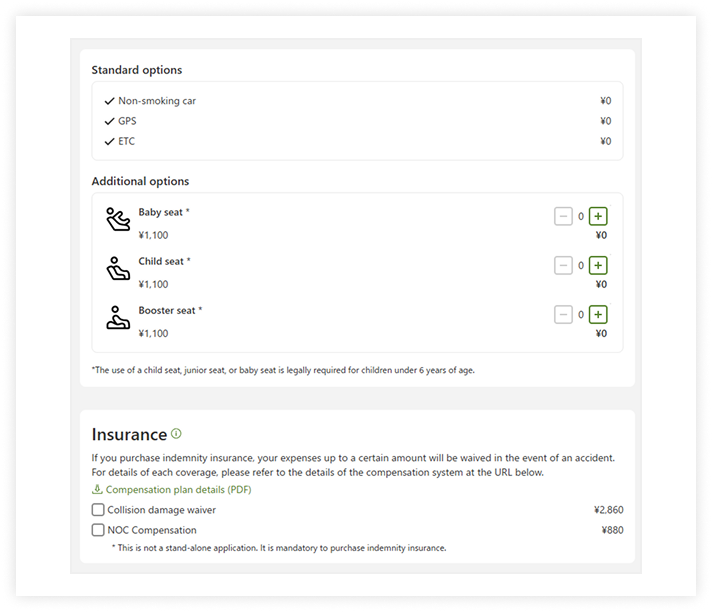Click the Collision damage waiver label
The image size is (712, 612).
(162, 510)
